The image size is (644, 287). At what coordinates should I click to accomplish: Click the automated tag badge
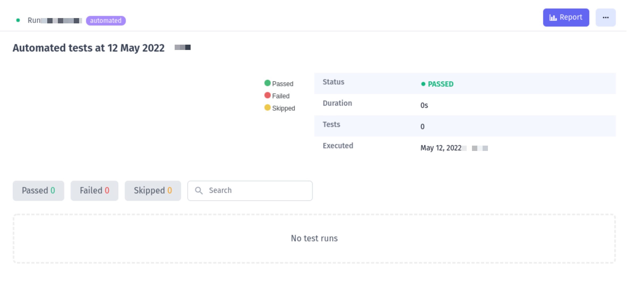(x=106, y=20)
